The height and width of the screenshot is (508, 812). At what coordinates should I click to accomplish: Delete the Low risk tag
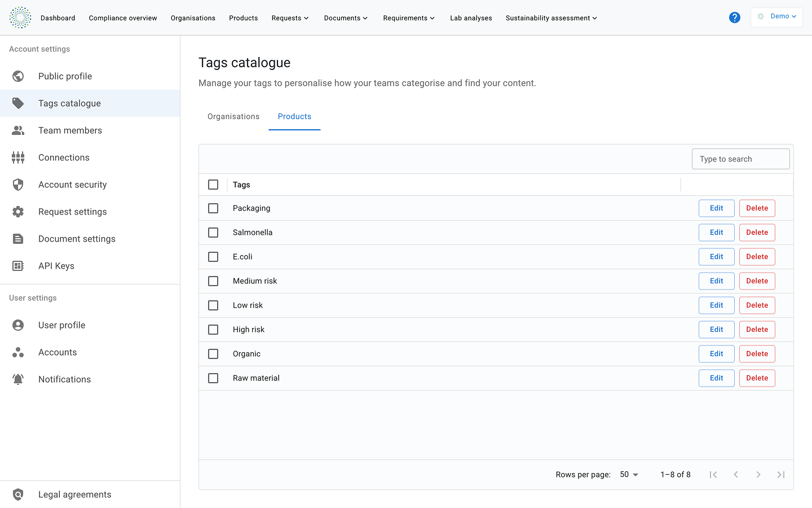click(x=757, y=305)
